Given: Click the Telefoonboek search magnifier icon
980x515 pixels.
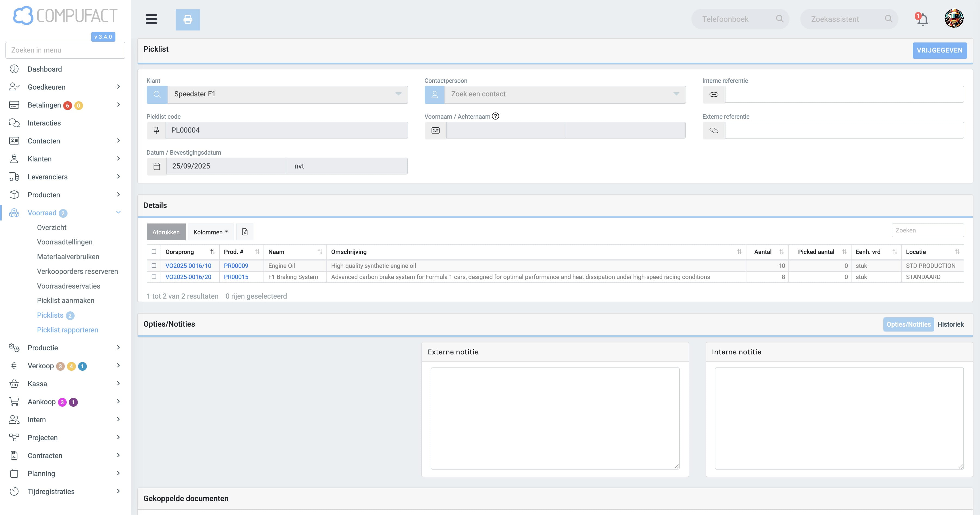Looking at the screenshot, I should 780,19.
